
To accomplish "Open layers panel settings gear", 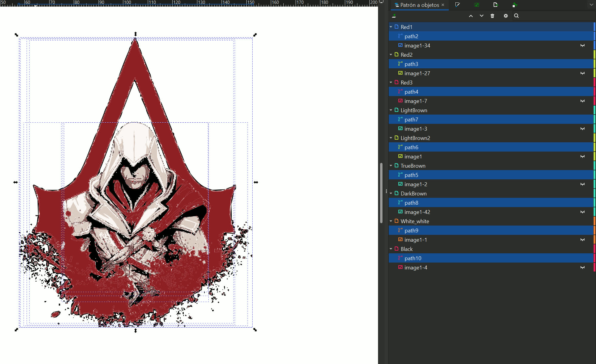I will click(x=506, y=16).
